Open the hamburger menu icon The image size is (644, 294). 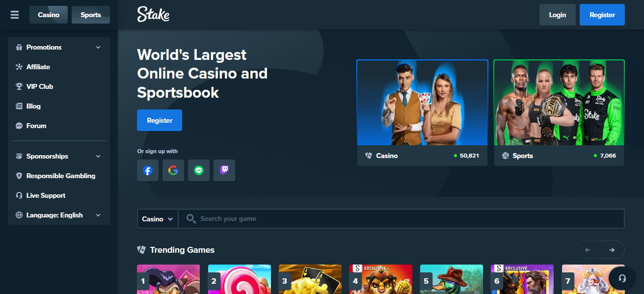15,15
